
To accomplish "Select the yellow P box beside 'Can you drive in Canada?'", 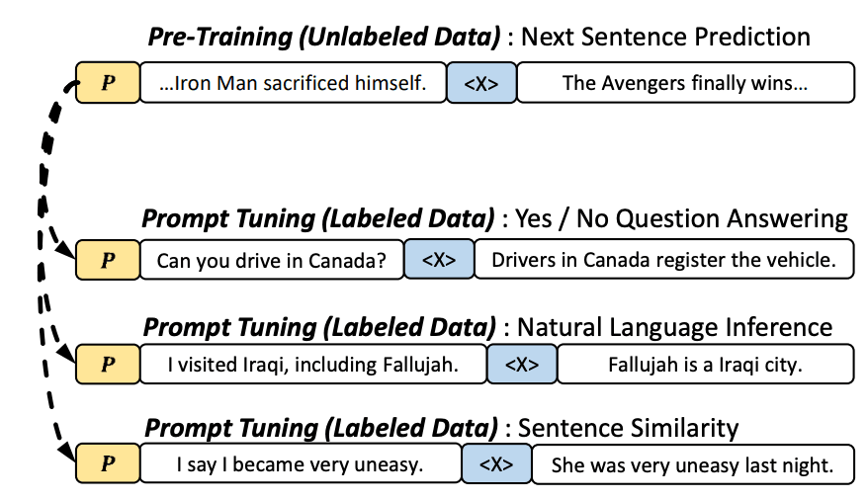I will tap(107, 261).
